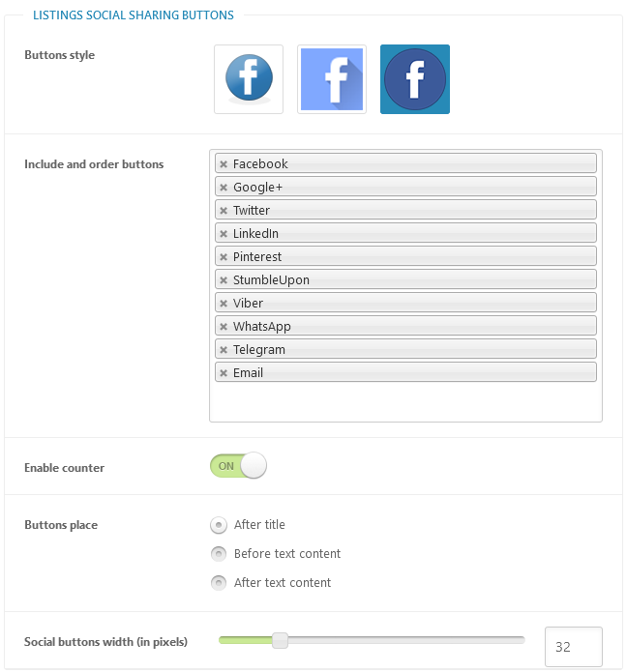Choose After text content placement
The height and width of the screenshot is (672, 627).
point(219,583)
